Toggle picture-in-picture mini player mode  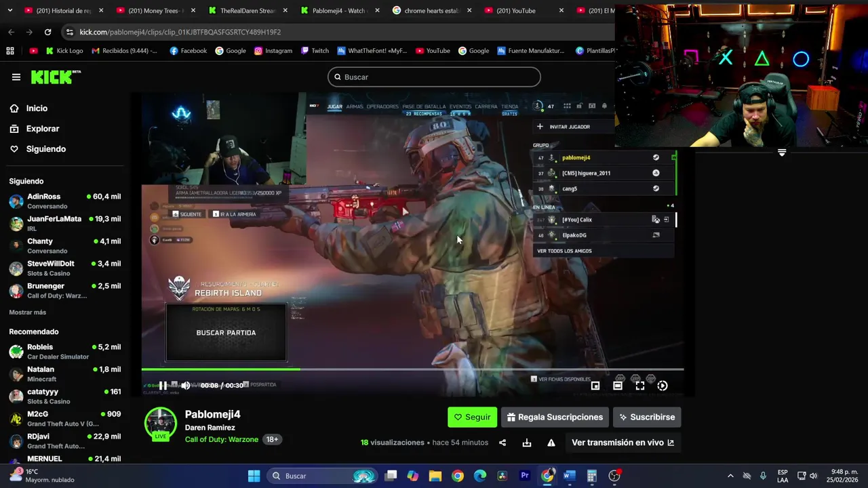point(595,386)
